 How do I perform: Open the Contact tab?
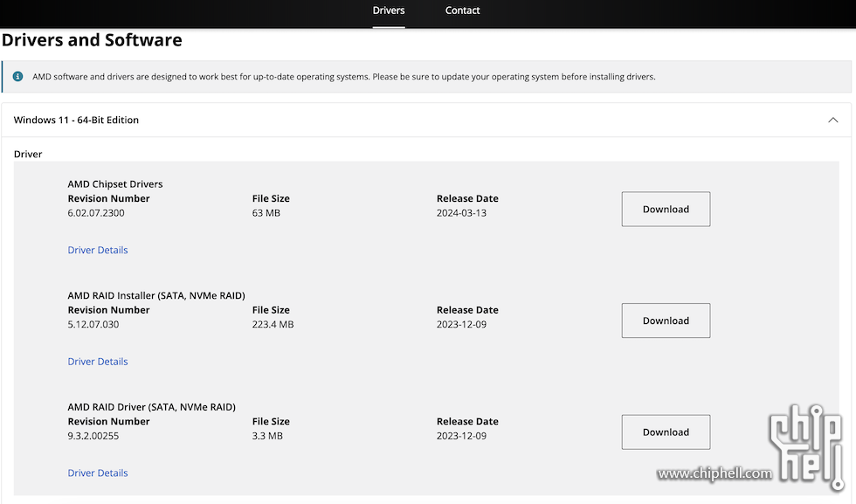point(462,10)
